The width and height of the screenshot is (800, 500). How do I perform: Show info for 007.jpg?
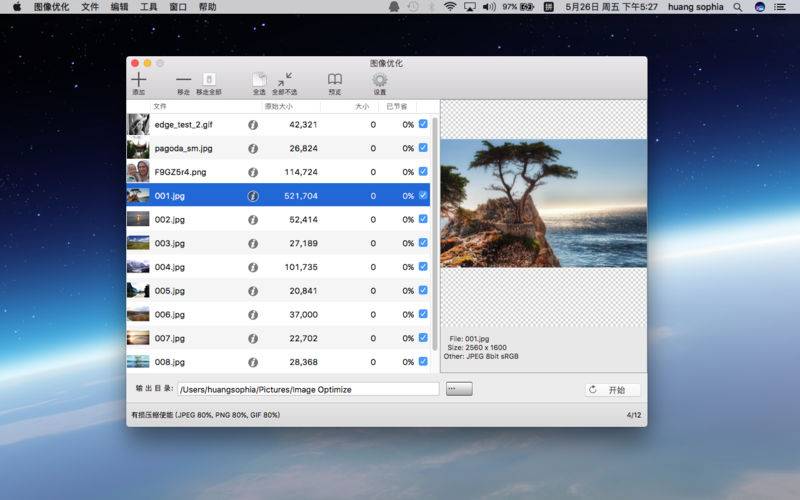253,338
